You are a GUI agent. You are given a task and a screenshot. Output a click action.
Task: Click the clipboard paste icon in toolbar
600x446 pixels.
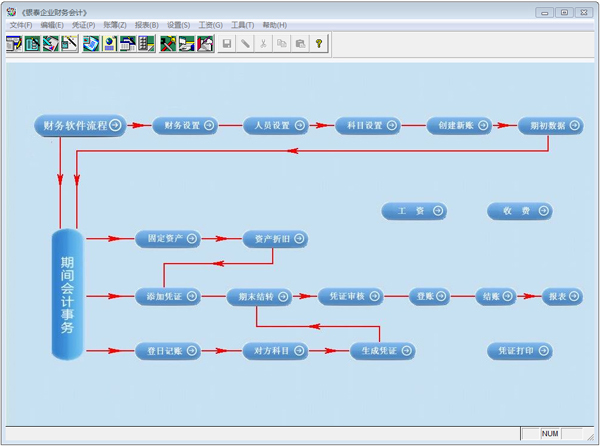300,44
